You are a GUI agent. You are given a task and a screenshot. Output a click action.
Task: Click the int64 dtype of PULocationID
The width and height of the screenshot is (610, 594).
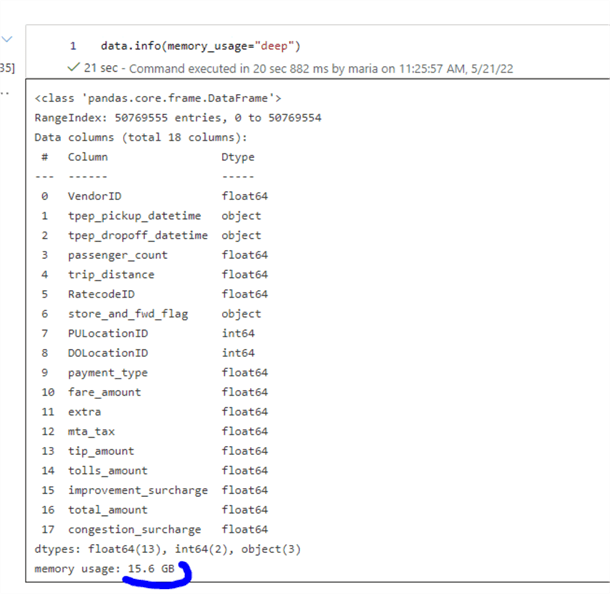238,333
